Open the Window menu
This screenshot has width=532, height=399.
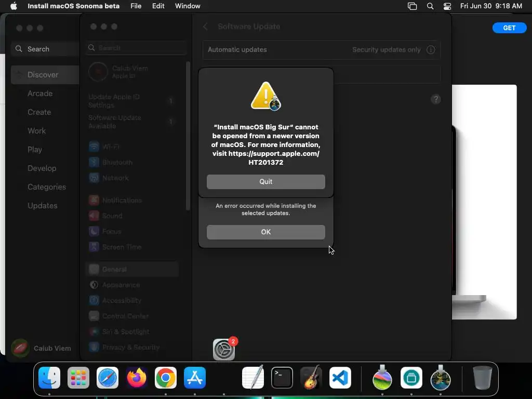coord(188,6)
